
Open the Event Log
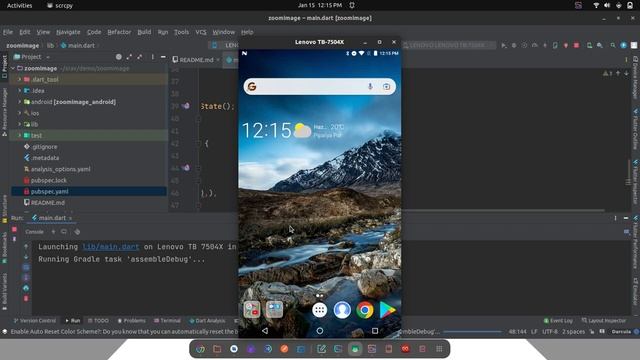(558, 321)
